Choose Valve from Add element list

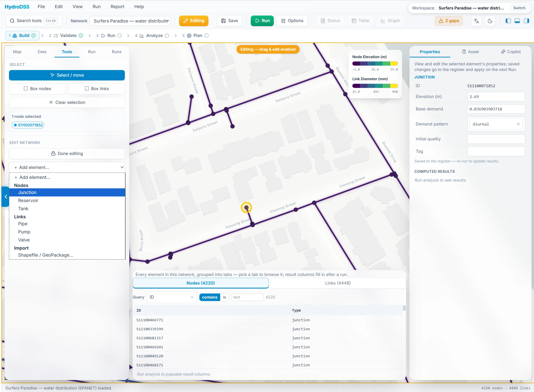pos(67,240)
